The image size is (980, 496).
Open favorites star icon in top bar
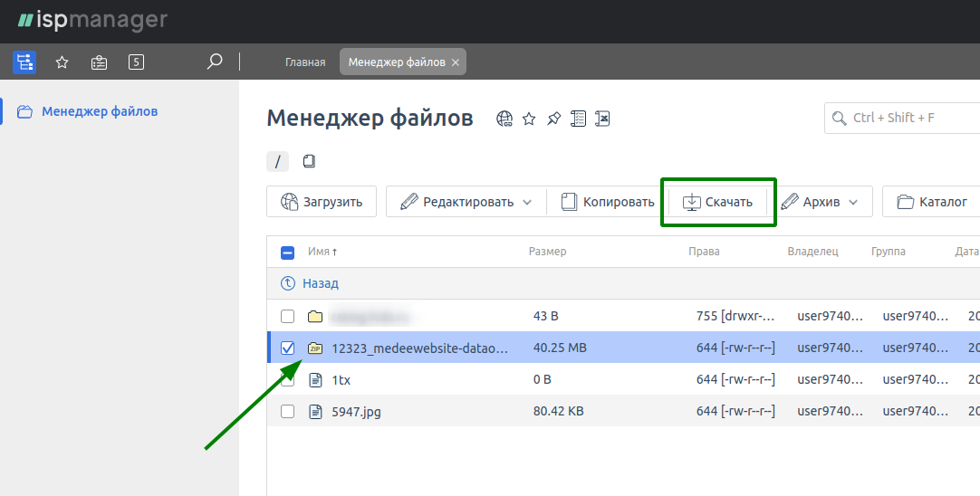click(x=62, y=62)
